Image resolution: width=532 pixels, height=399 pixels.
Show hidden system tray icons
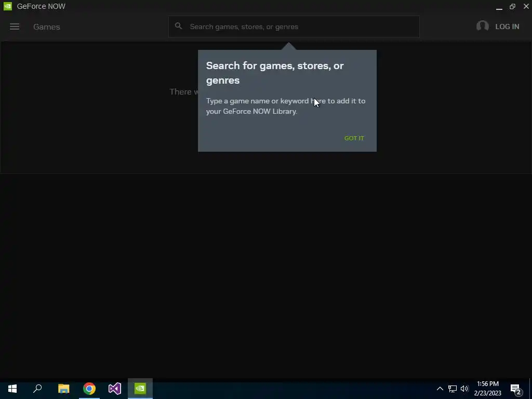[440, 389]
